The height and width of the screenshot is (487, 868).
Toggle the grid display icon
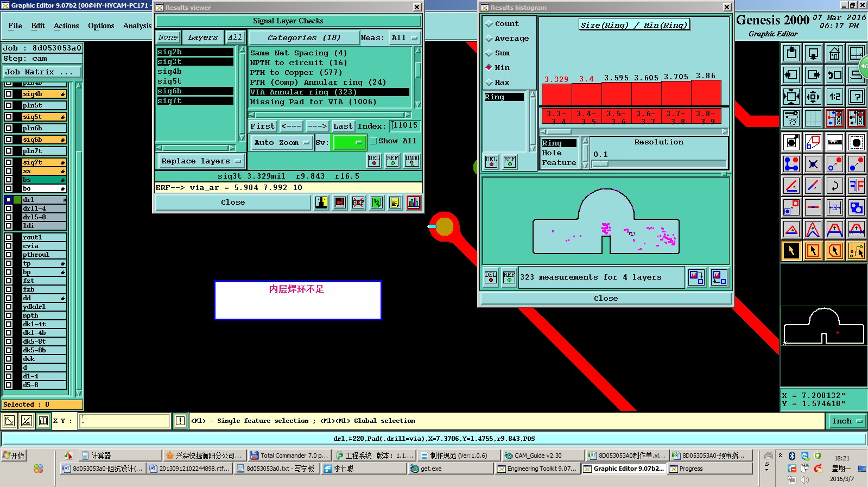click(x=813, y=118)
